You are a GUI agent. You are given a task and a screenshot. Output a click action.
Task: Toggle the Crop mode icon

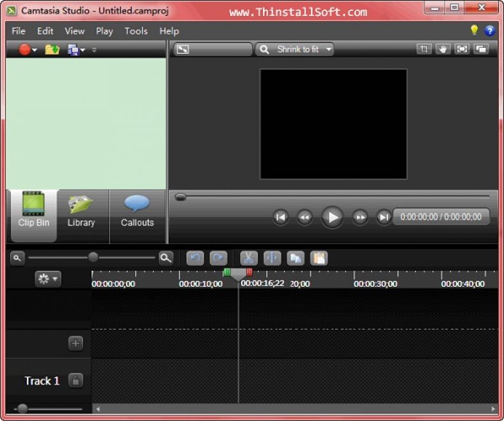pos(424,49)
